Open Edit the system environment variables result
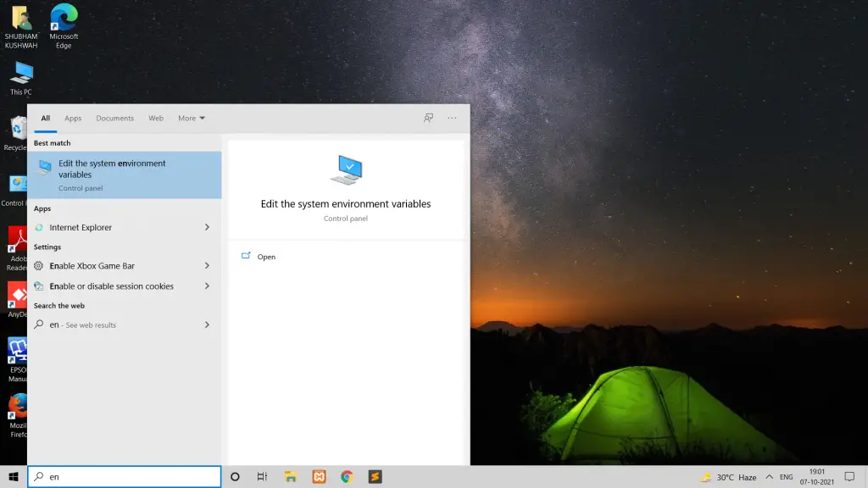This screenshot has height=488, width=868. coord(125,175)
